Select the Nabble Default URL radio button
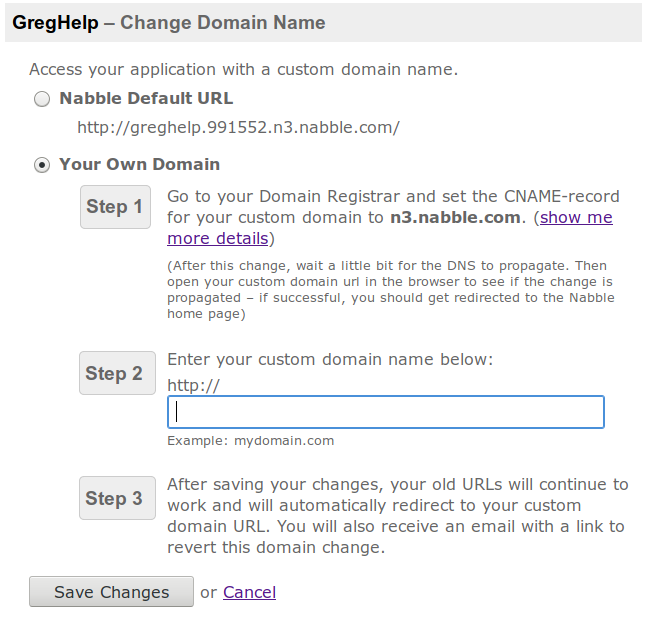The image size is (647, 619). click(42, 99)
